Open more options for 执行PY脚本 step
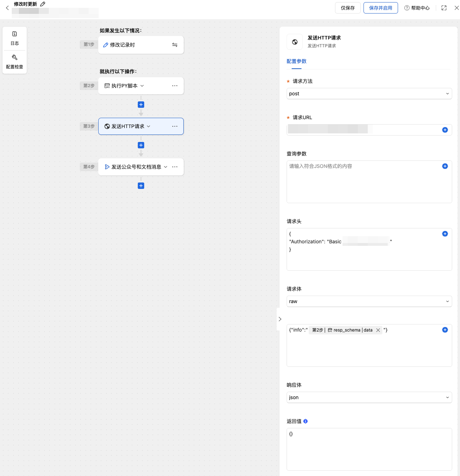The image size is (460, 476). pyautogui.click(x=175, y=86)
